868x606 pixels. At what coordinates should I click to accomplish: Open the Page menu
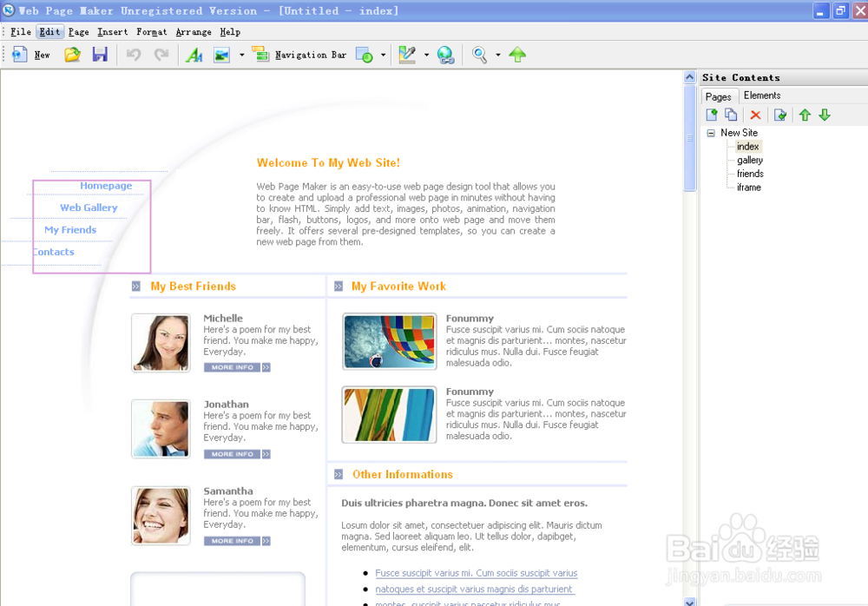(79, 32)
